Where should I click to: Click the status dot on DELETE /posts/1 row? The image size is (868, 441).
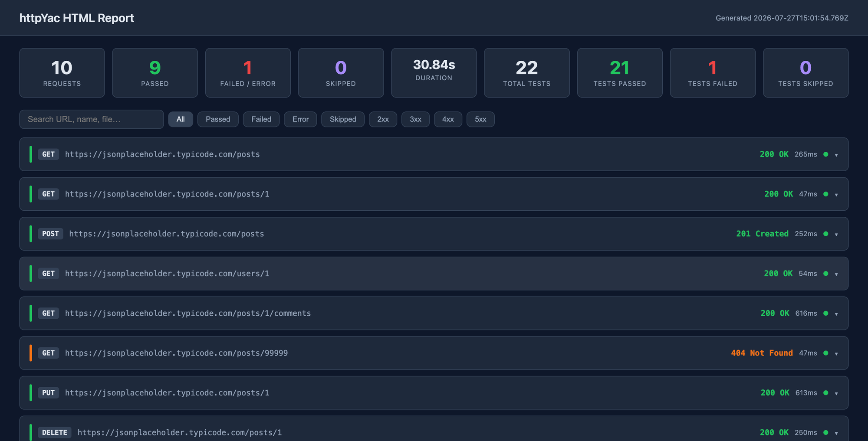826,432
